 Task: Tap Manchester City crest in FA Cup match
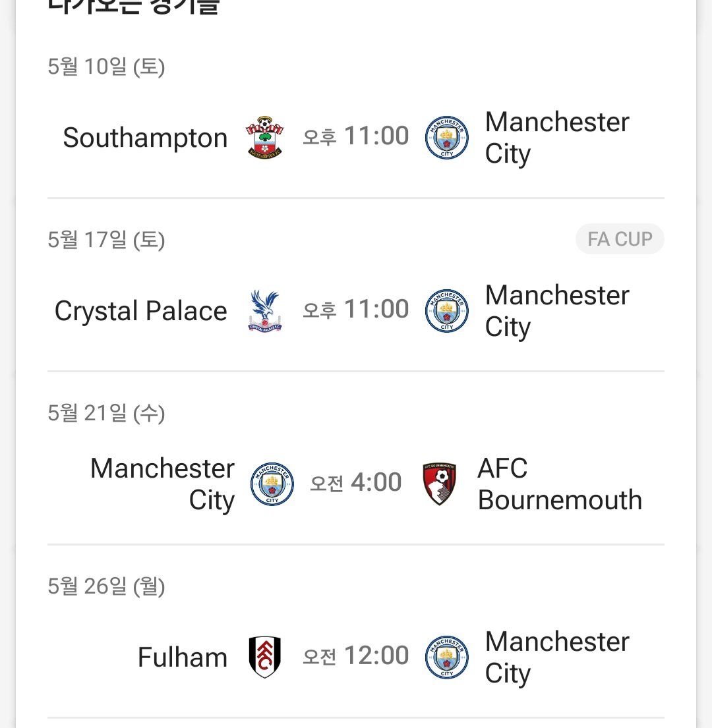pyautogui.click(x=447, y=310)
